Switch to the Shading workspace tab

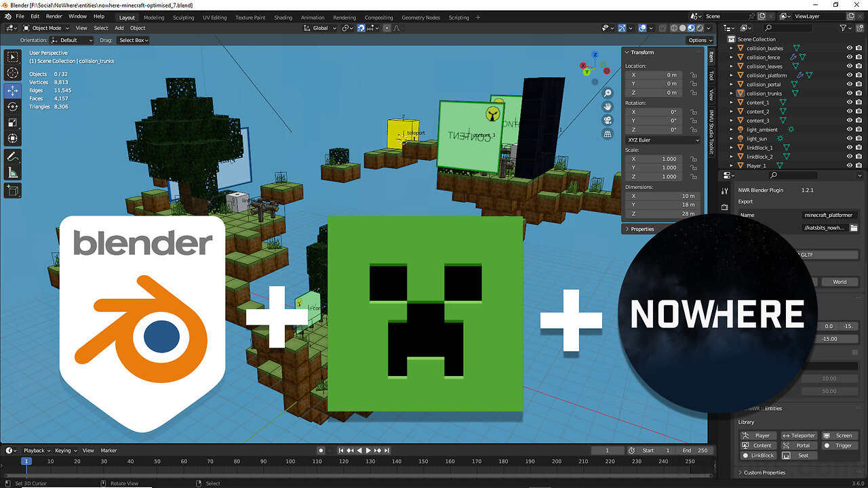pyautogui.click(x=283, y=17)
